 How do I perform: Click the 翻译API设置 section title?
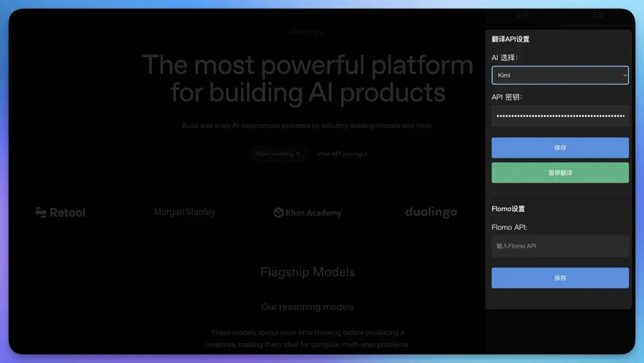tap(510, 39)
